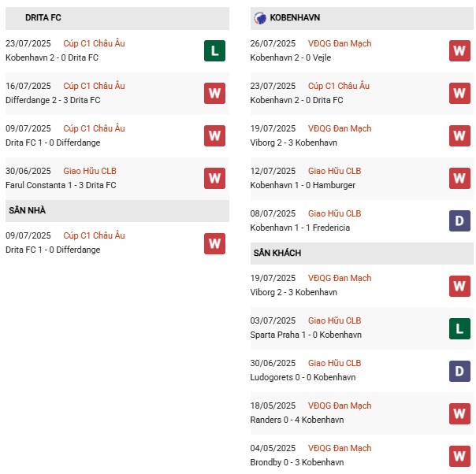Click the green L badge for Sparta Praha match
Image resolution: width=476 pixels, height=474 pixels.
click(460, 328)
